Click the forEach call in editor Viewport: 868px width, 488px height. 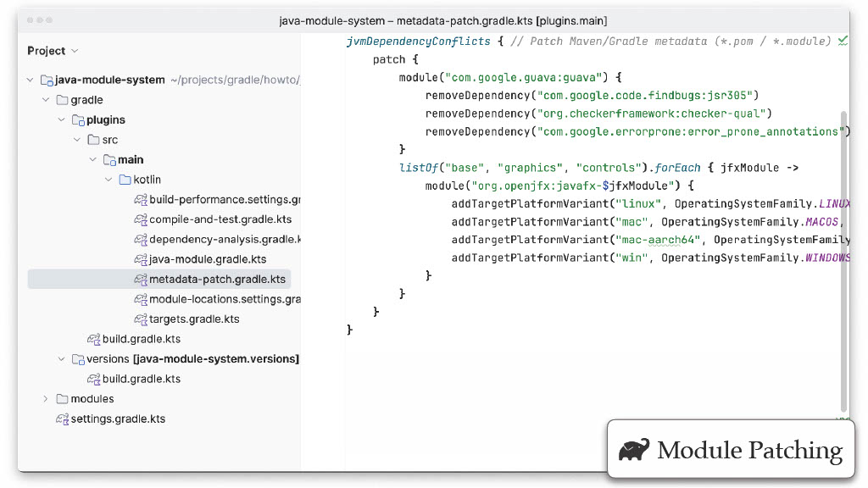click(677, 168)
